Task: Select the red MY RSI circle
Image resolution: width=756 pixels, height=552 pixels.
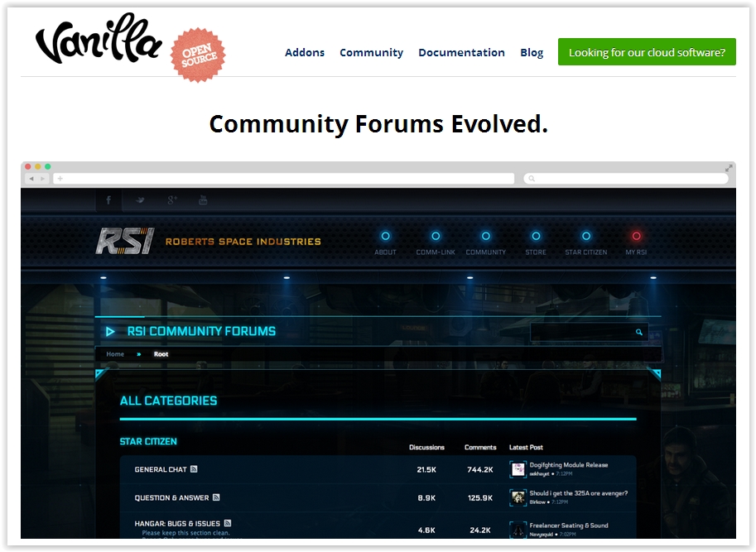Action: (636, 236)
